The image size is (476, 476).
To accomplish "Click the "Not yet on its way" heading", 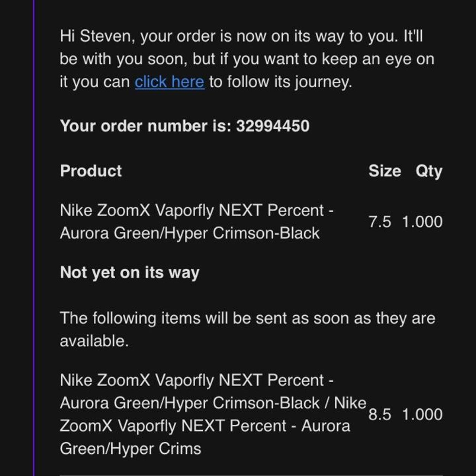I will 129,273.
